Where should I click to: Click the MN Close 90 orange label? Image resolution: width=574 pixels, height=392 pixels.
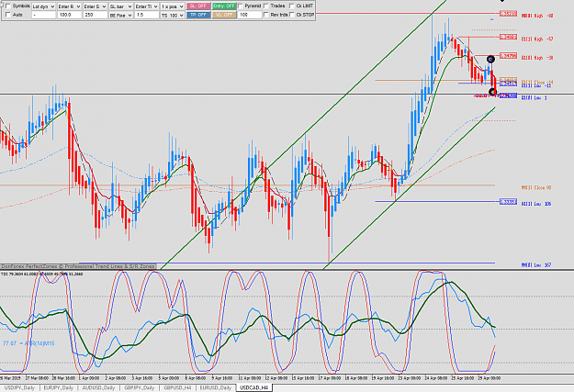coord(536,187)
